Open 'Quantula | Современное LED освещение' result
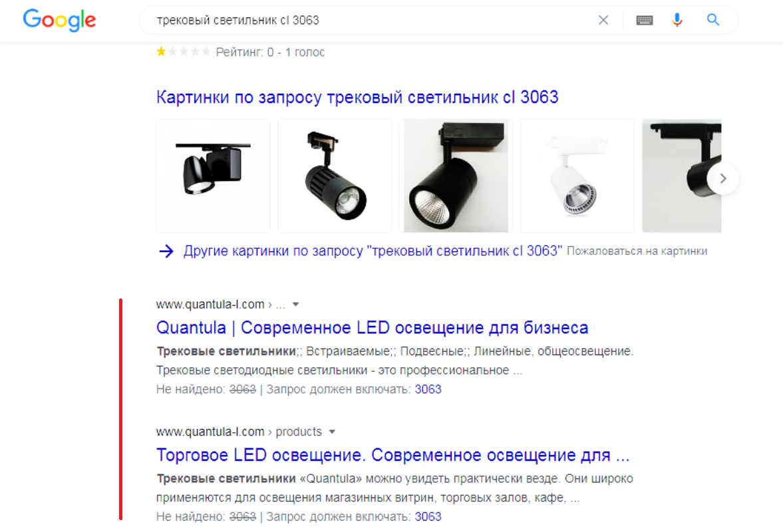This screenshot has width=783, height=532. (372, 328)
